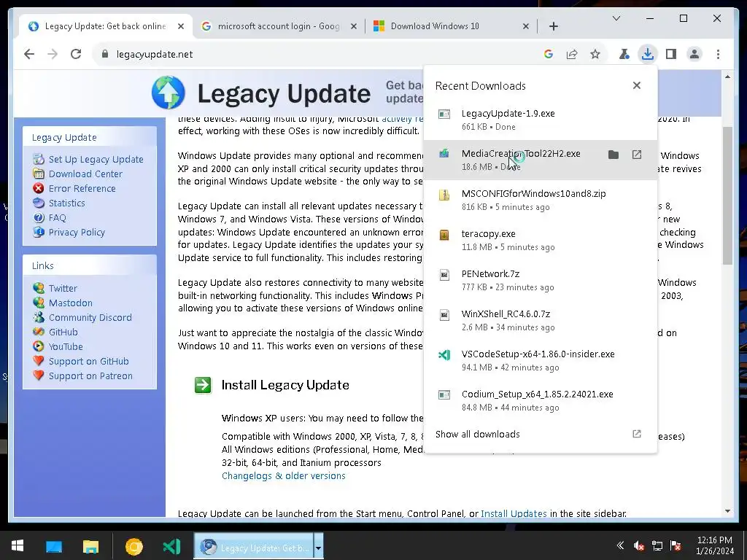Open the Chrome three-dot menu

tap(718, 54)
